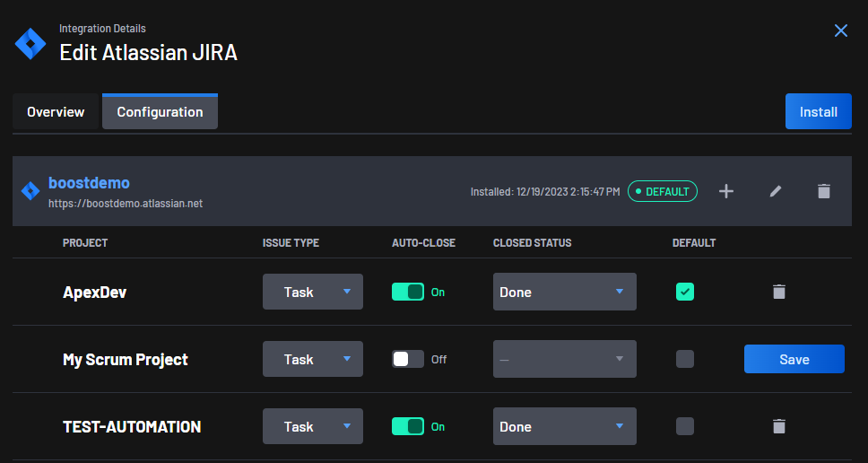868x463 pixels.
Task: Enable Auto-Close for My Scrum Project
Action: [408, 360]
